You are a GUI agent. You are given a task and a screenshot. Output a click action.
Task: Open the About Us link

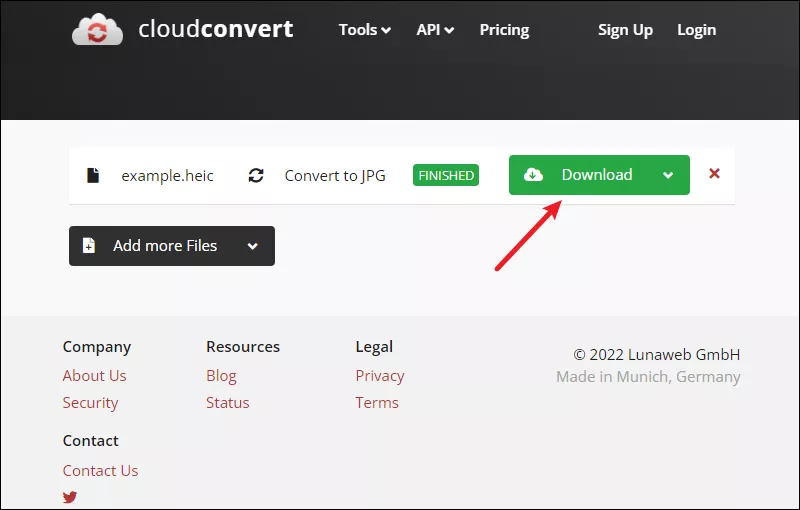coord(94,375)
